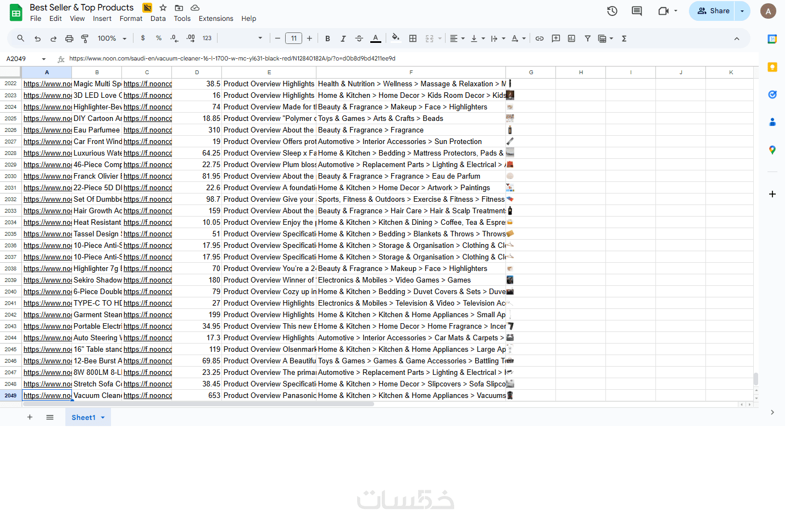The height and width of the screenshot is (520, 812).
Task: Decrease decimal places
Action: [x=174, y=38]
